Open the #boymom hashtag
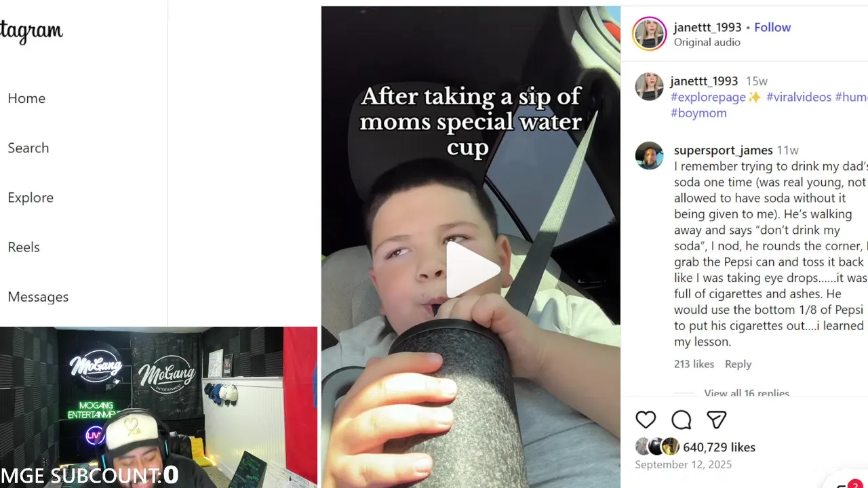The width and height of the screenshot is (868, 488). [x=698, y=113]
